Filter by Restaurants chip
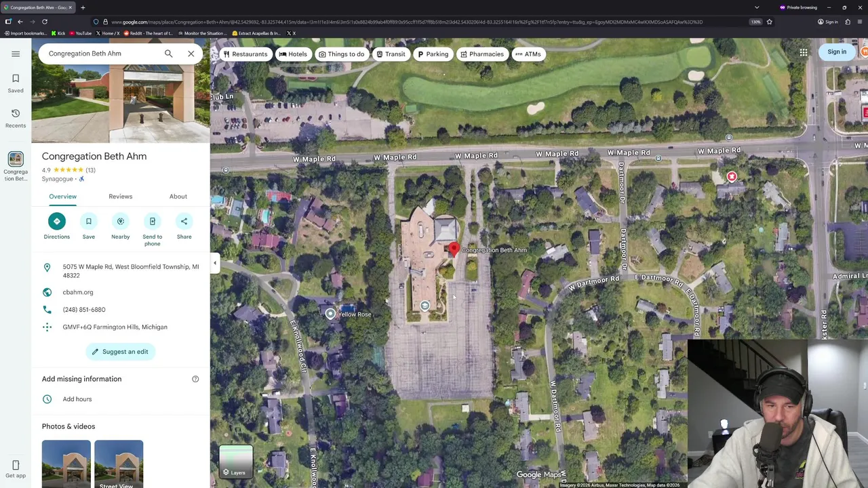The image size is (868, 488). (245, 54)
